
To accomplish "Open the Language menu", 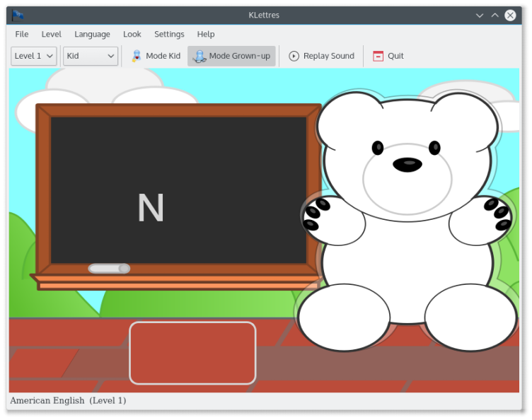I will click(x=92, y=34).
